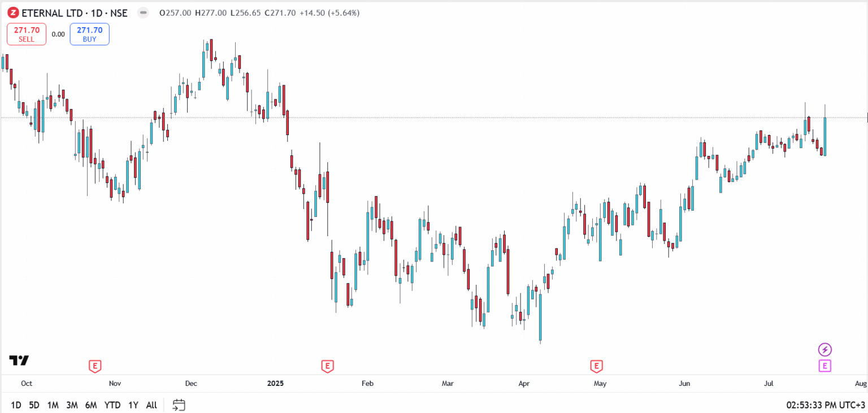Select the 1Y range option
Image resolution: width=868 pixels, height=413 pixels.
133,405
